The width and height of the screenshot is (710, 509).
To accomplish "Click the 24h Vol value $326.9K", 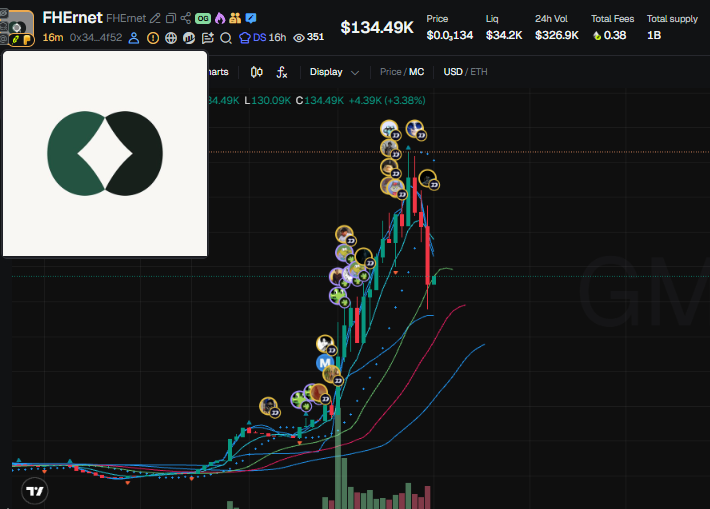I will pyautogui.click(x=556, y=35).
